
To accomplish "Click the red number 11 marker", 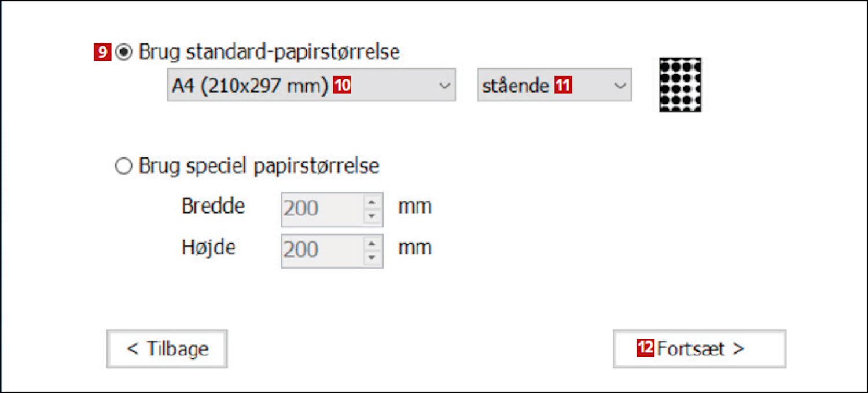I will tap(562, 86).
